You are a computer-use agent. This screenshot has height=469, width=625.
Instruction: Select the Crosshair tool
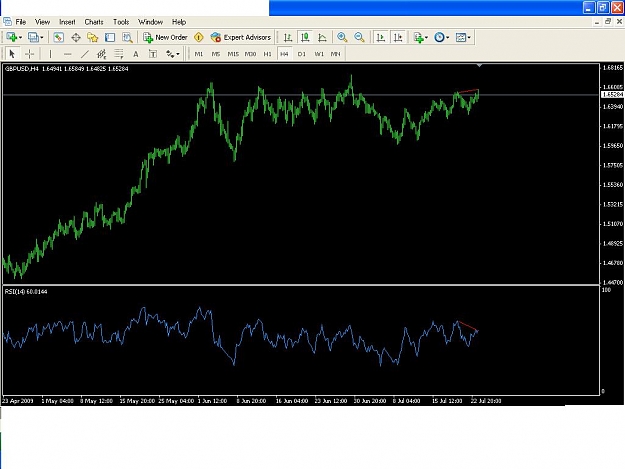[x=29, y=54]
